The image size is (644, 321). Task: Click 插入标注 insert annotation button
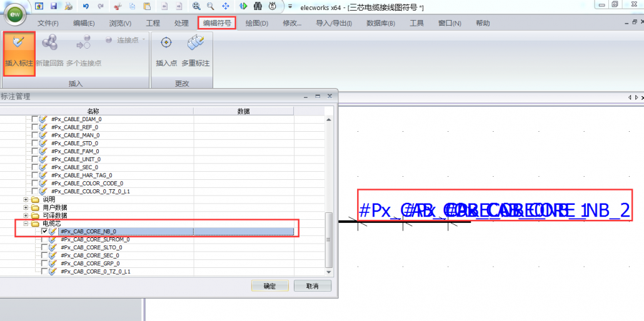pos(19,54)
